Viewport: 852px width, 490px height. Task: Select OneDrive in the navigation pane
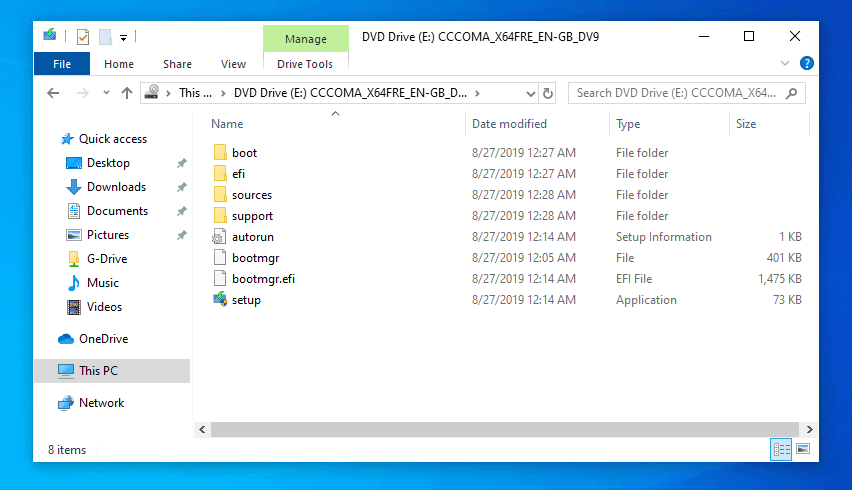point(103,338)
